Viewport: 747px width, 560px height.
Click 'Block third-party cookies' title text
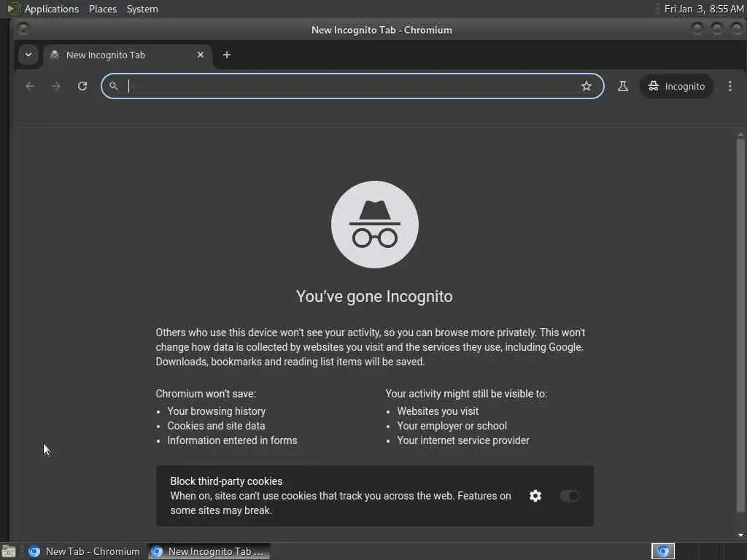pos(226,481)
